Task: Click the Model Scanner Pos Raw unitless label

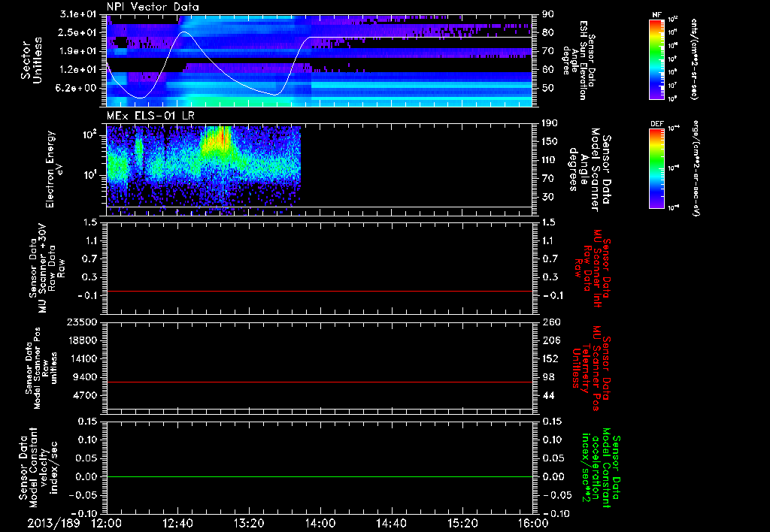Action: point(41,368)
